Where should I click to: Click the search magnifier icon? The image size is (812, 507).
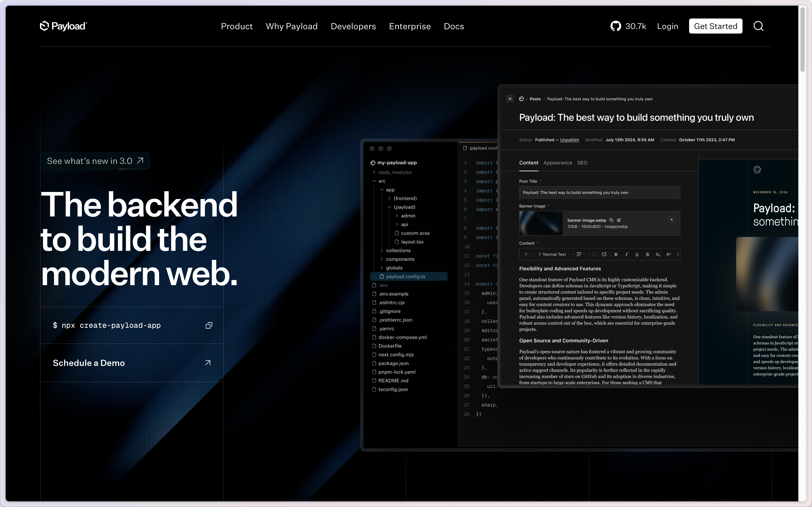pos(758,26)
